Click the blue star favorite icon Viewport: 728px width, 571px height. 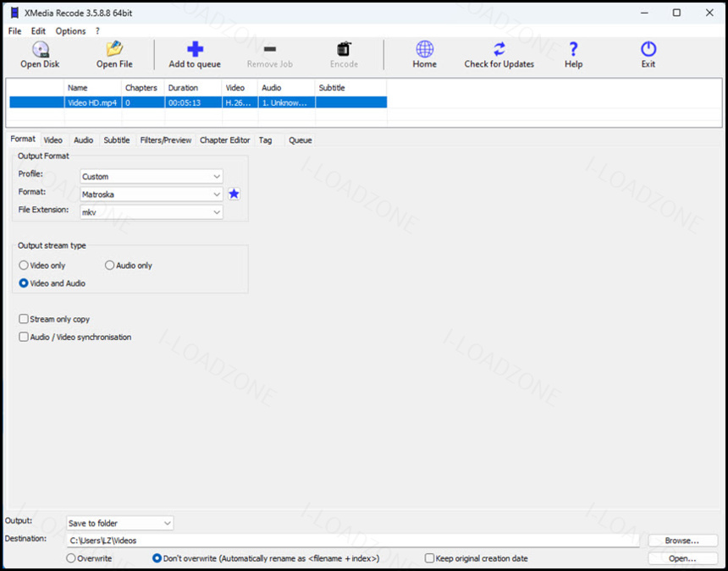(234, 194)
